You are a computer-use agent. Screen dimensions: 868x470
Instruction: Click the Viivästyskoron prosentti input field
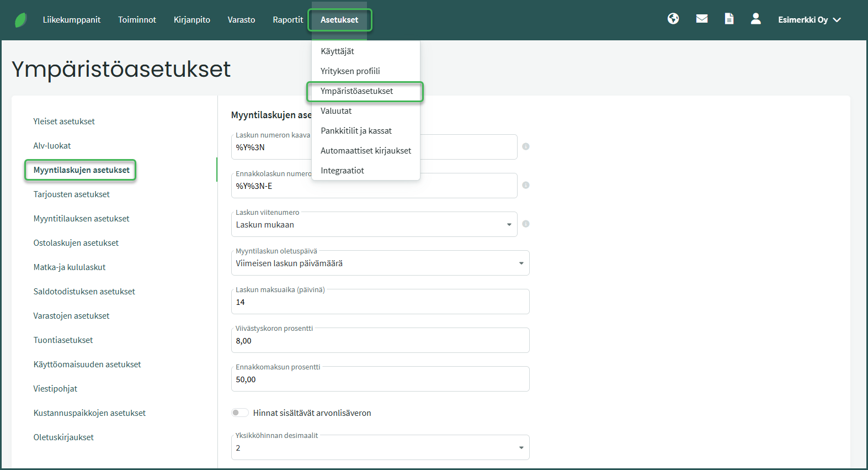tap(380, 341)
